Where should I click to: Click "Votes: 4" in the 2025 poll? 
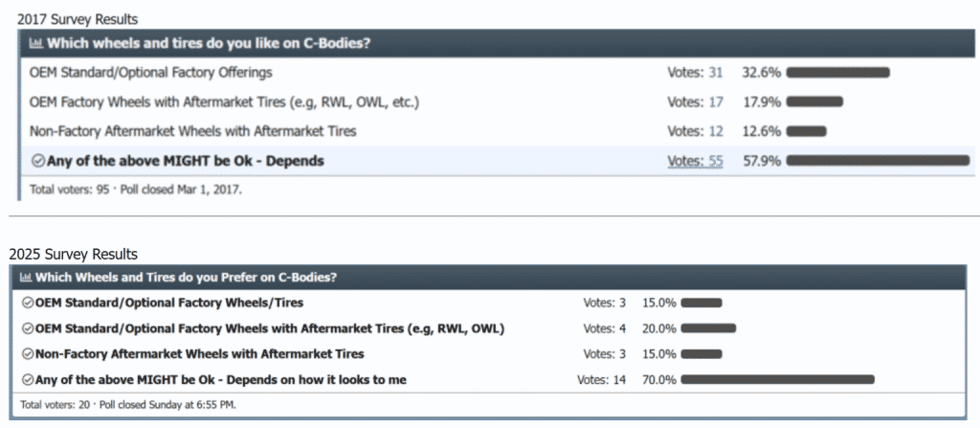(604, 329)
